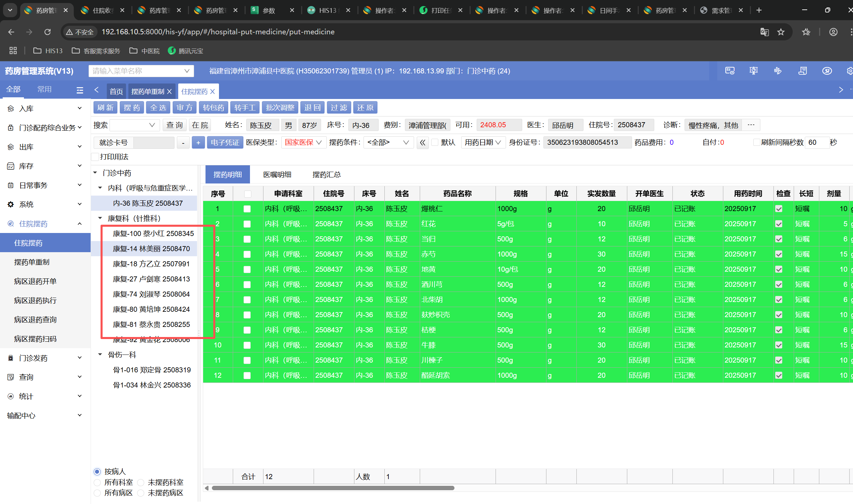Select the 所有科室 radio button

click(97, 482)
